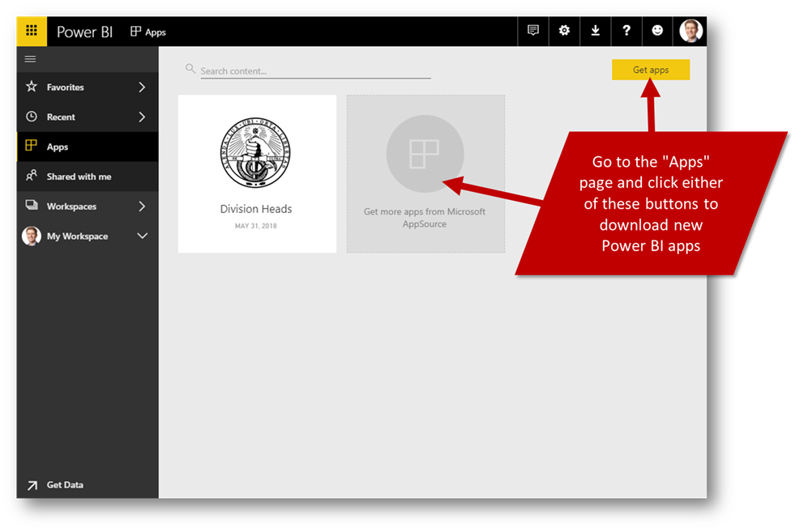Click the Power BI logo text
795x532 pixels.
tap(84, 32)
